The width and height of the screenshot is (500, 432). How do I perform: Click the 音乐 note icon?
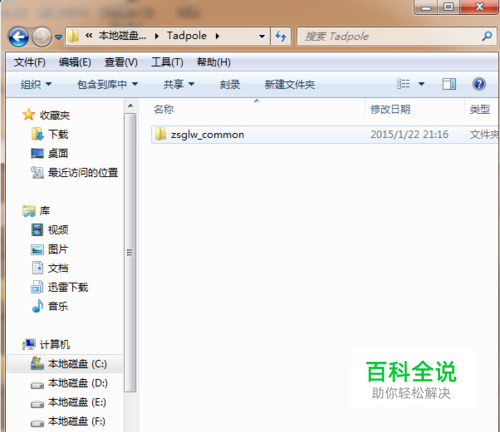click(x=37, y=306)
